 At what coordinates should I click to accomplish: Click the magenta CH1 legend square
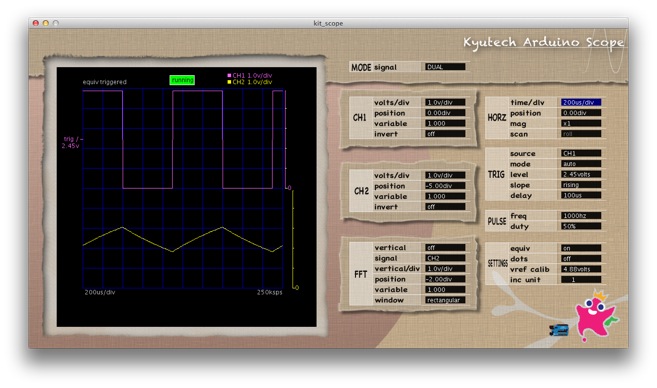pyautogui.click(x=229, y=75)
